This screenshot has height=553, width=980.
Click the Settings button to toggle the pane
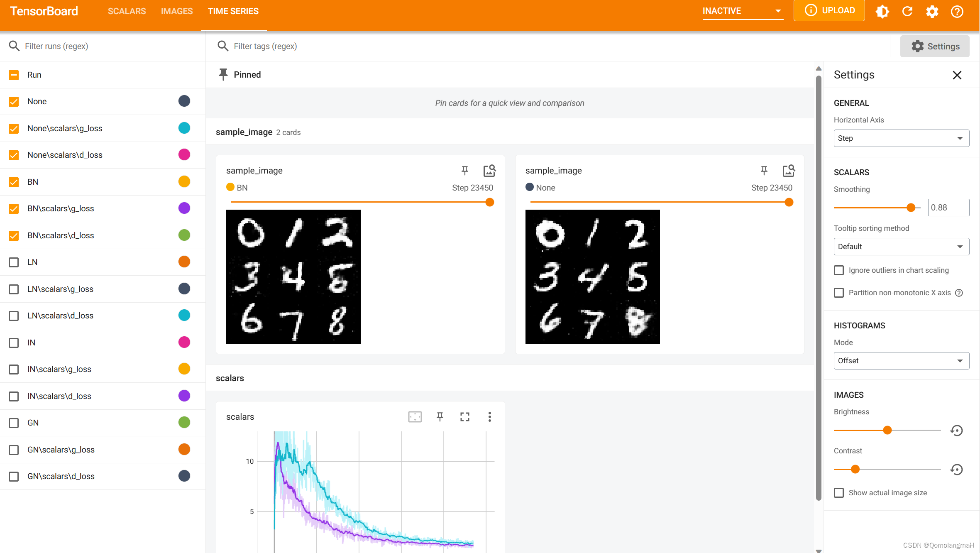tap(935, 46)
